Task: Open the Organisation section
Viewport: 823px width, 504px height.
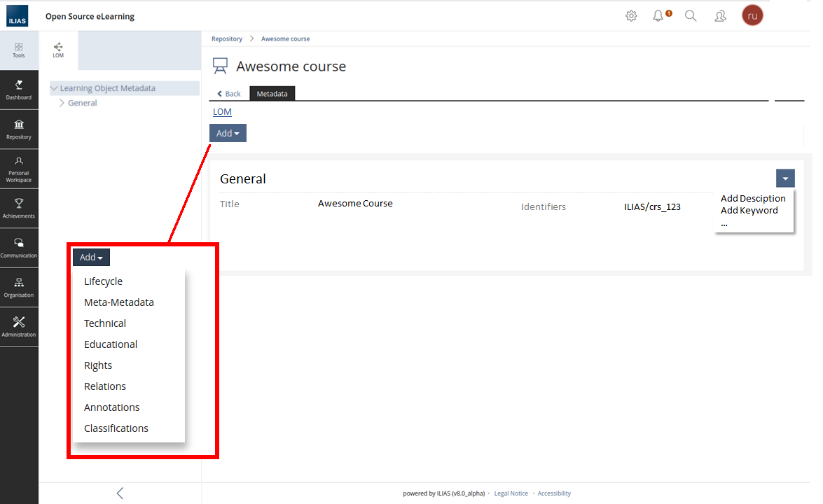Action: (x=19, y=288)
